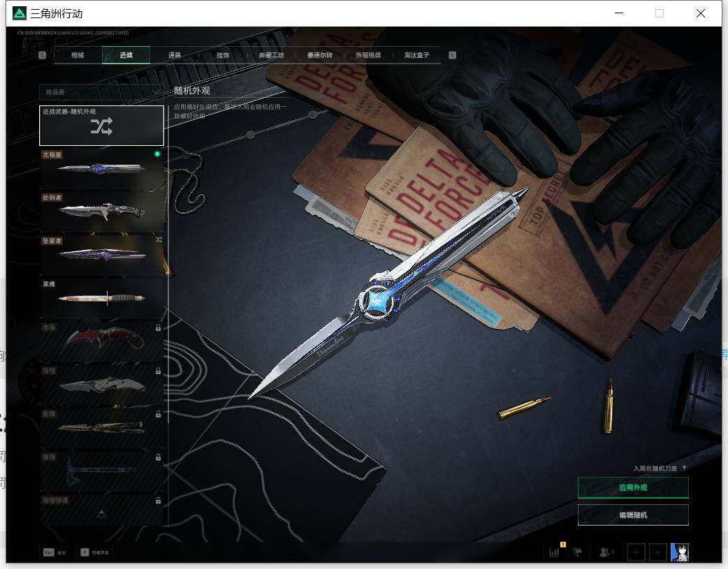Click the 应用外观 button
The height and width of the screenshot is (569, 728).
click(x=633, y=487)
